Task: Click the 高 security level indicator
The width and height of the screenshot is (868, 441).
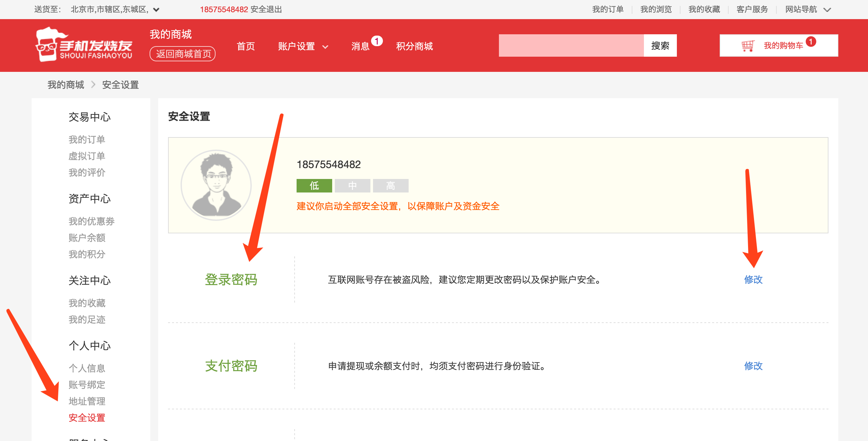Action: pyautogui.click(x=391, y=186)
